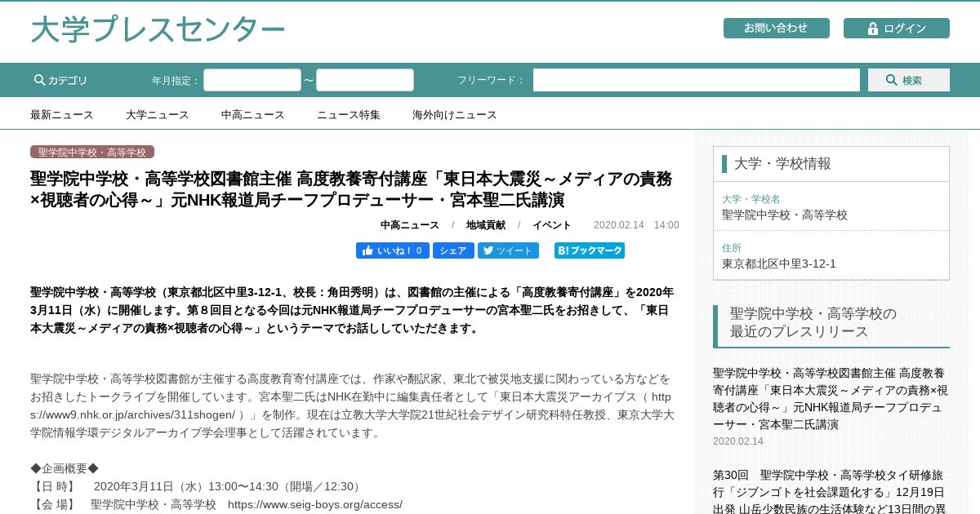Click the ログイン button
The height and width of the screenshot is (514, 980).
pyautogui.click(x=896, y=29)
